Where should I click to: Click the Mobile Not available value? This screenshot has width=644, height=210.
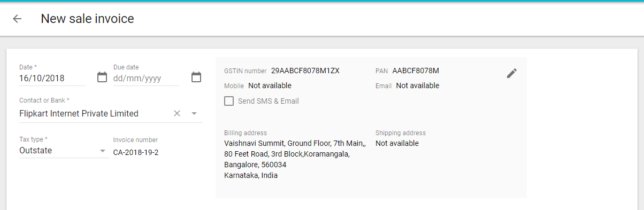click(x=270, y=85)
